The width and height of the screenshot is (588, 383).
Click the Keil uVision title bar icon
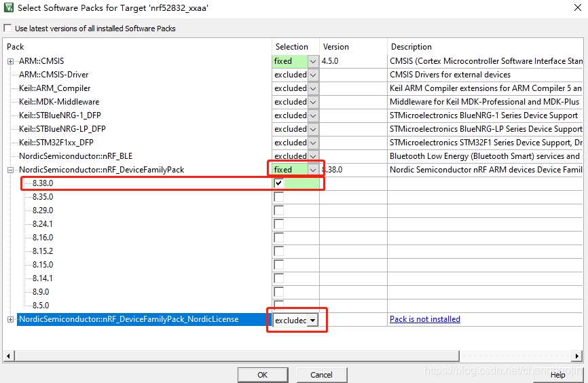pos(9,7)
